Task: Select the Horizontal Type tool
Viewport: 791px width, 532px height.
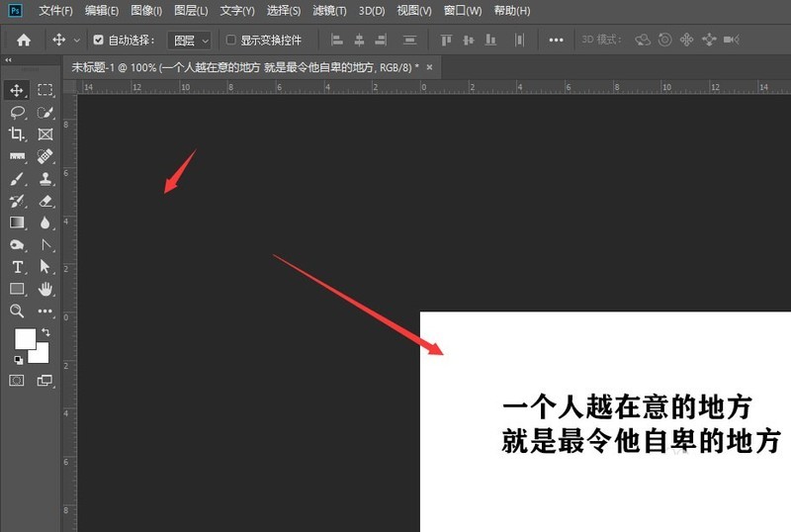Action: [17, 267]
